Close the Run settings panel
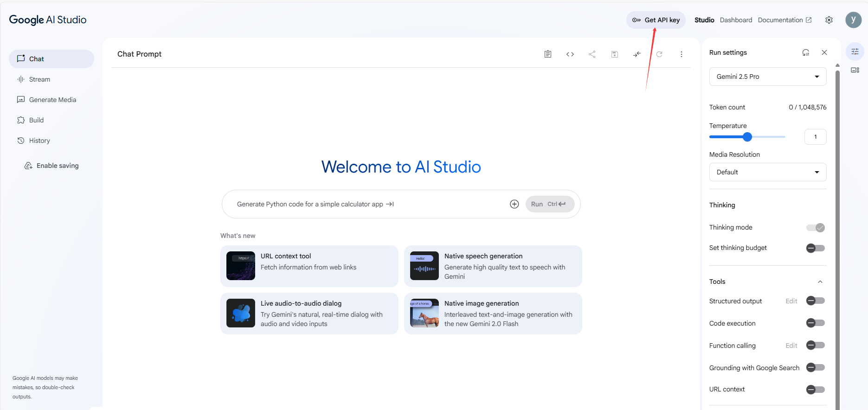Image resolution: width=868 pixels, height=410 pixels. click(x=824, y=52)
